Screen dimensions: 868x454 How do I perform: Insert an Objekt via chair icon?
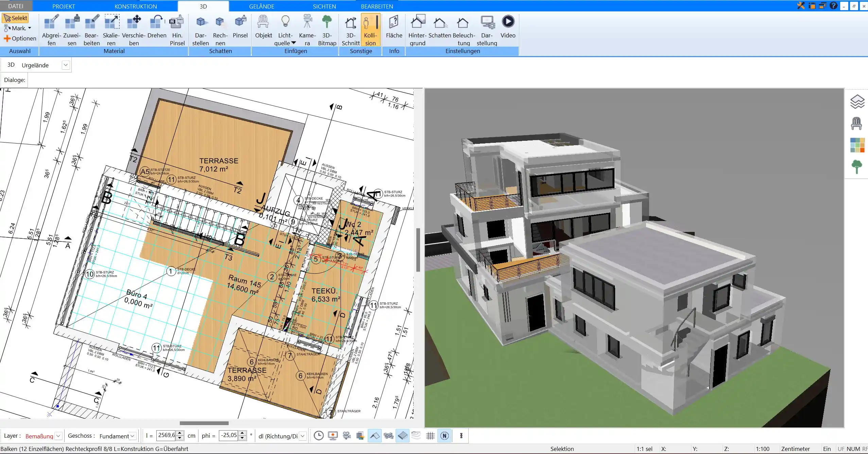[x=263, y=27]
